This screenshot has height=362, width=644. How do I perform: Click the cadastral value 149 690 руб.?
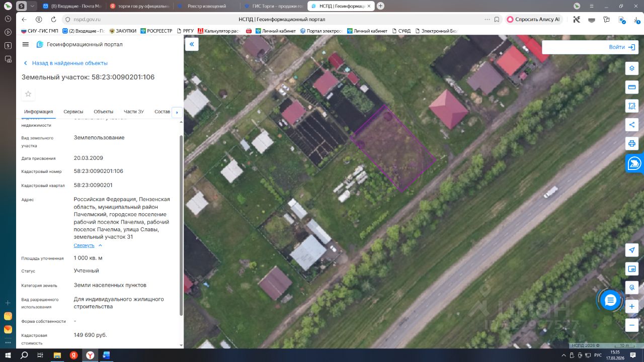[91, 335]
